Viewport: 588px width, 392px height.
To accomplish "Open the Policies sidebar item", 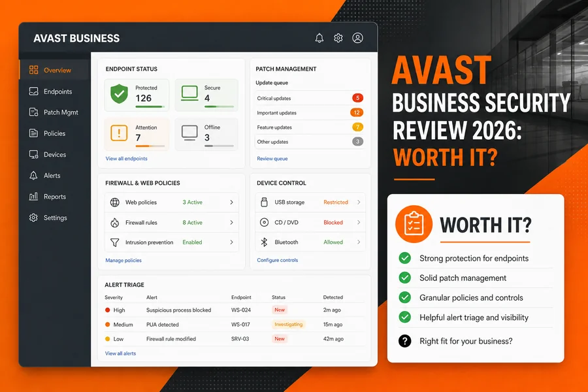I will [x=54, y=133].
